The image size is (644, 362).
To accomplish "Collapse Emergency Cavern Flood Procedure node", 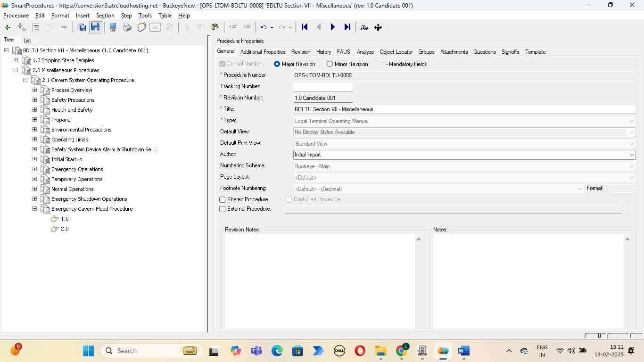I will click(x=34, y=209).
